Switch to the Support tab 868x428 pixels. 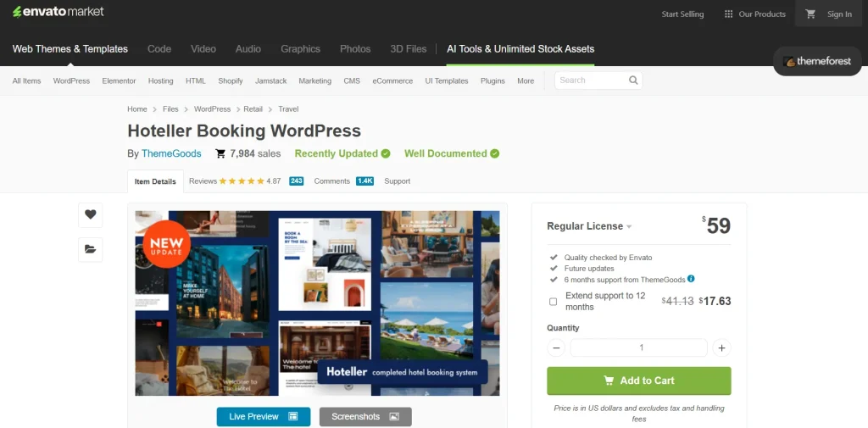(397, 181)
